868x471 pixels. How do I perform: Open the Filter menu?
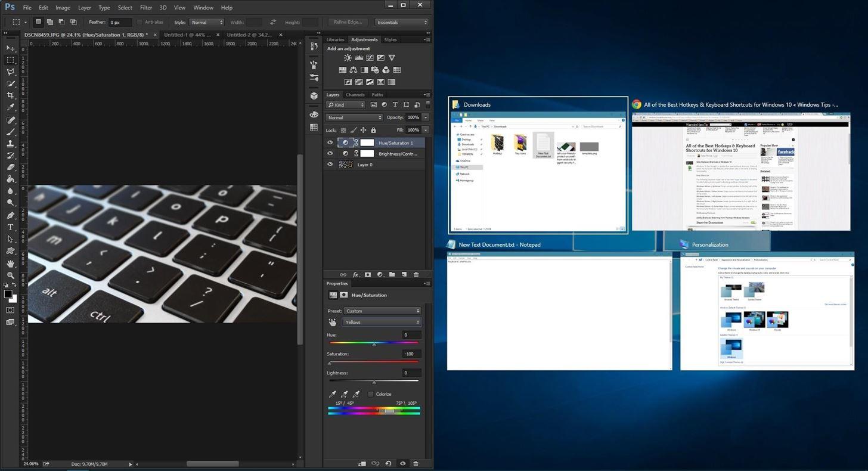pyautogui.click(x=145, y=7)
